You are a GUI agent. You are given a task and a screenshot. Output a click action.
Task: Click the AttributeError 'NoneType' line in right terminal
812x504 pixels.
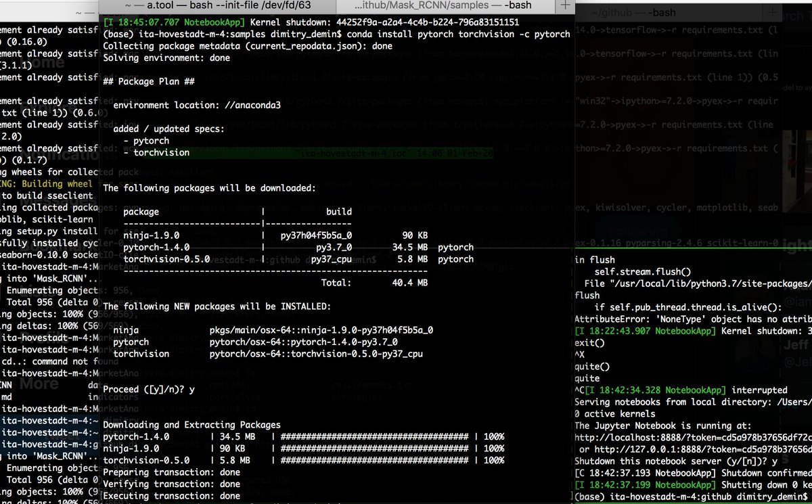point(693,319)
